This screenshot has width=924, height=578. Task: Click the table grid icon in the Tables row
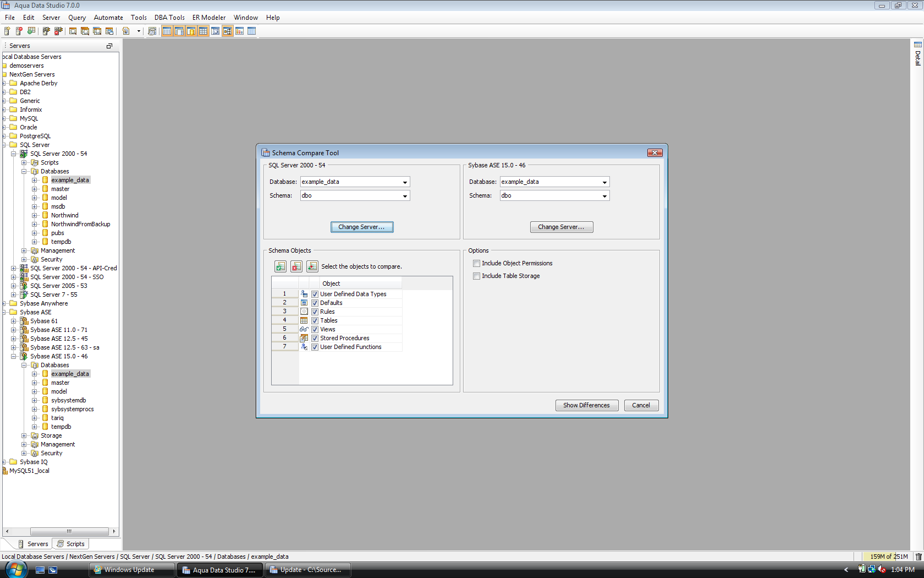tap(304, 320)
